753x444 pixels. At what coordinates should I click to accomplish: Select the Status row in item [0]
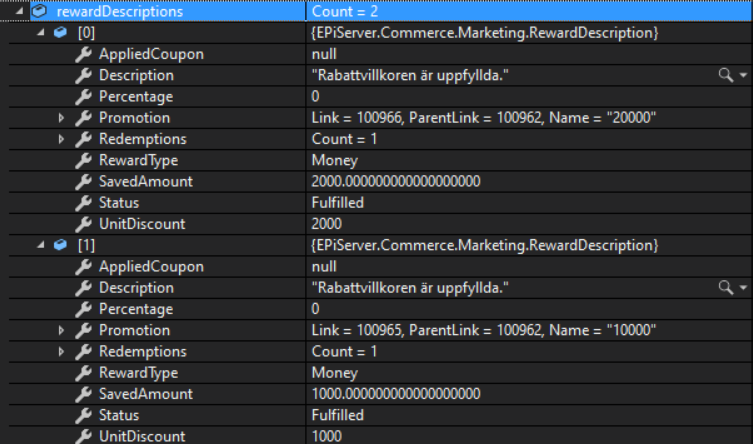[119, 203]
